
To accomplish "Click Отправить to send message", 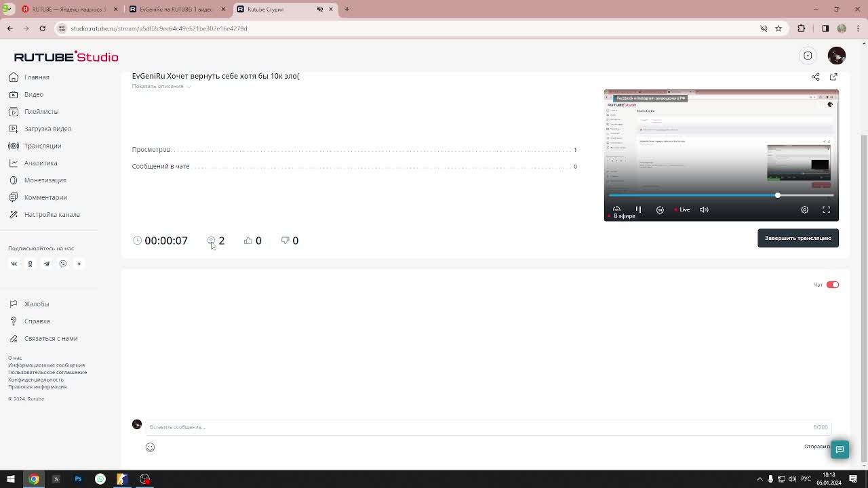I will coord(816,447).
